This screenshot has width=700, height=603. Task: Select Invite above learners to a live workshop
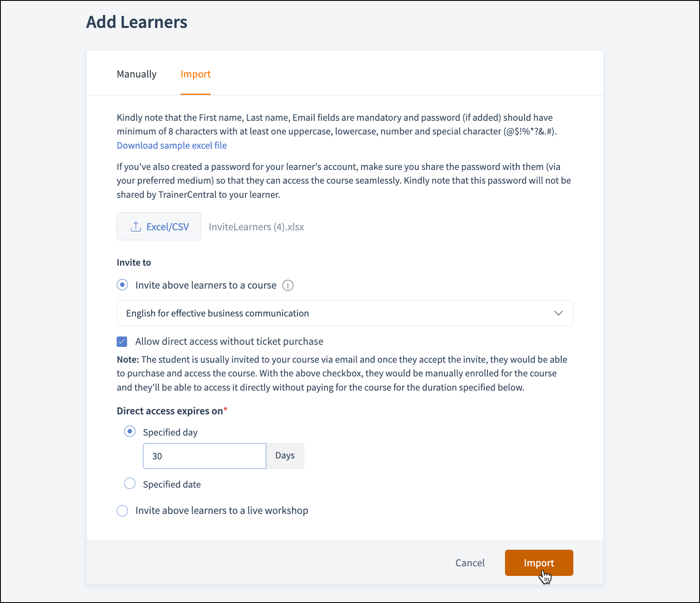point(122,511)
